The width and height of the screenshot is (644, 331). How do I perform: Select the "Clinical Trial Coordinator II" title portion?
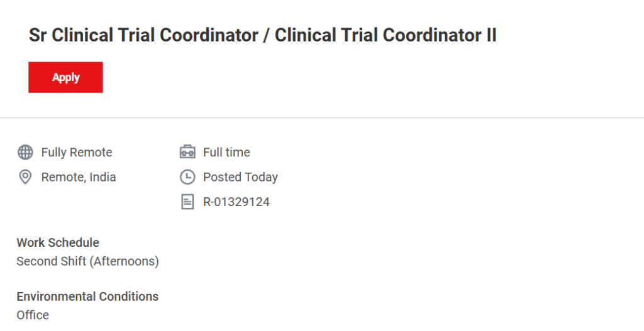click(x=386, y=36)
